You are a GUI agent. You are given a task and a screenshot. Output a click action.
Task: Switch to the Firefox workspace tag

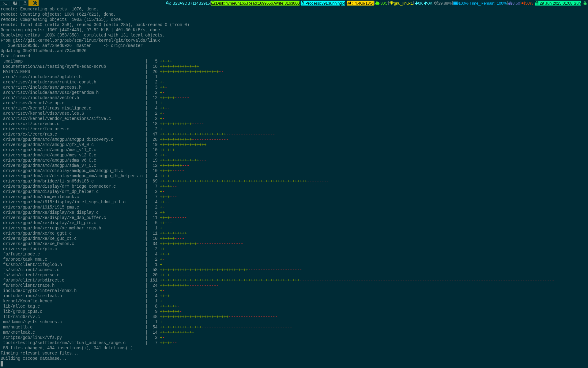15,3
